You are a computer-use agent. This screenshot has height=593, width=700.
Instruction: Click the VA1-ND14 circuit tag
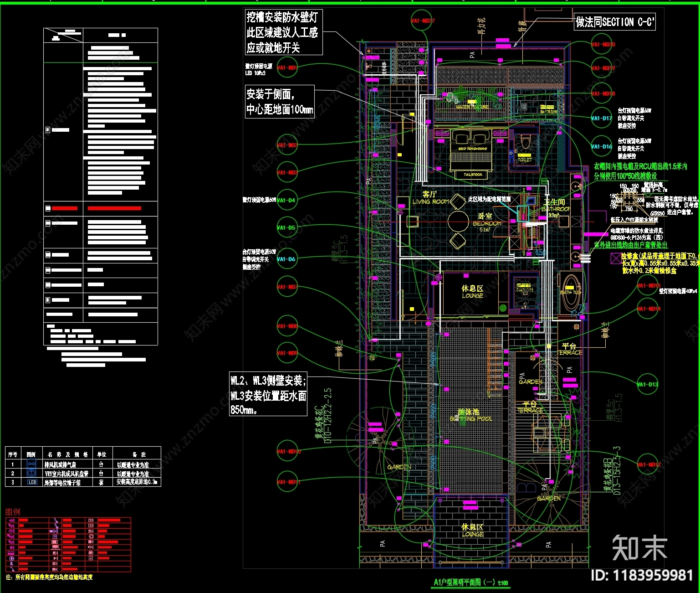(x=648, y=309)
